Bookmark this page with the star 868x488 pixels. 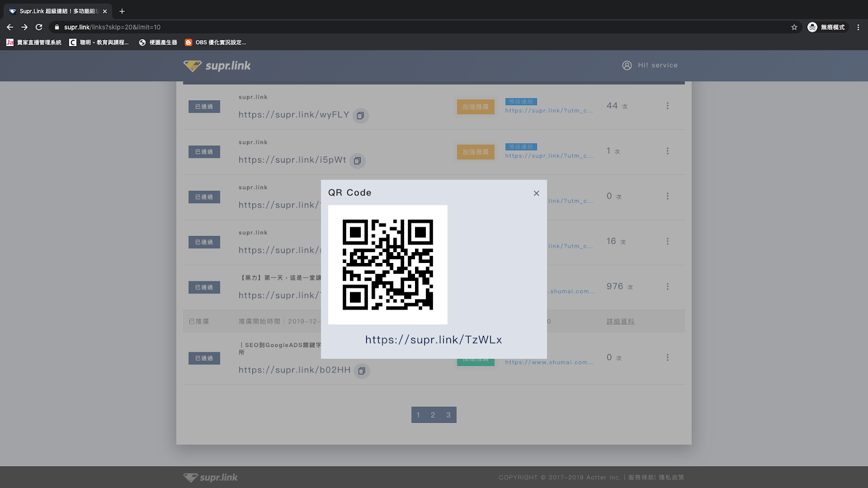point(794,27)
